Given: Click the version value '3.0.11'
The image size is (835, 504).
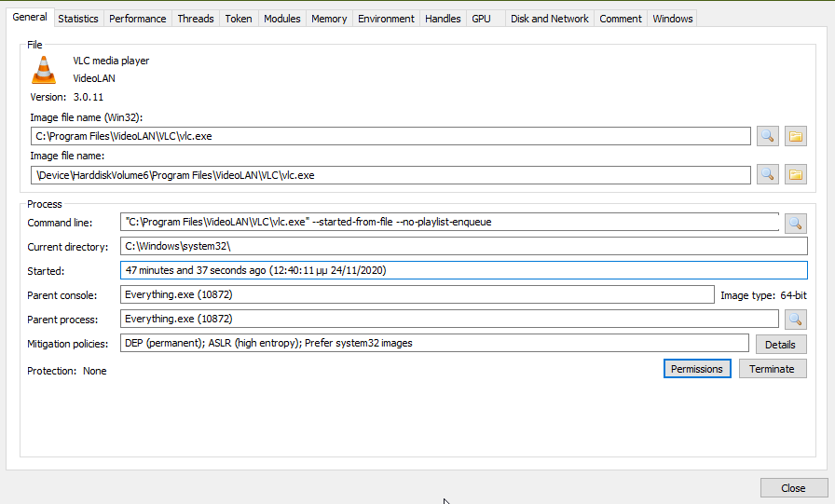Looking at the screenshot, I should click(89, 97).
